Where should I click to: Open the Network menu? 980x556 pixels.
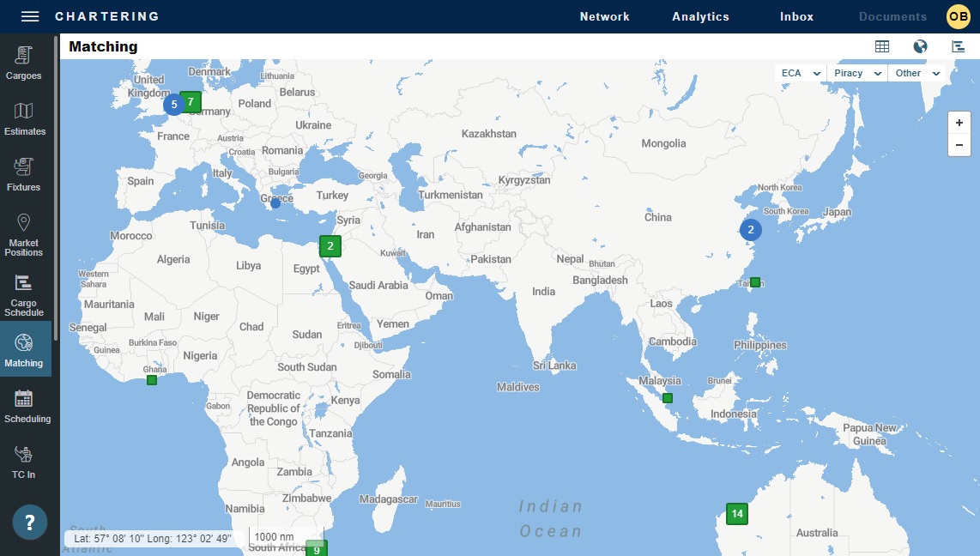click(x=604, y=16)
